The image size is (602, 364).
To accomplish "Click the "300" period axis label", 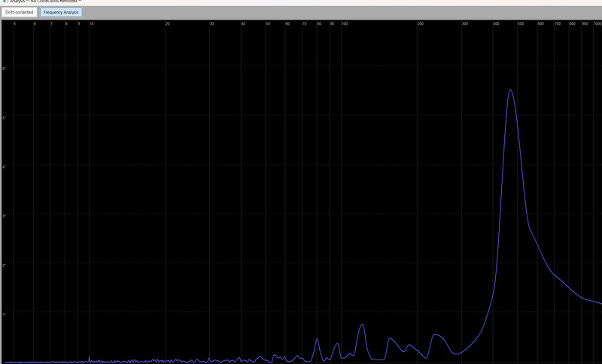I will point(465,24).
